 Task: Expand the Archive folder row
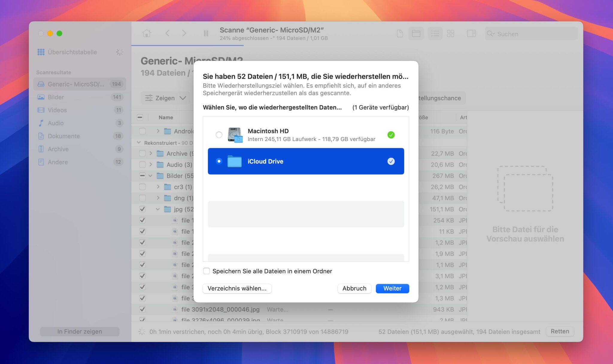(x=151, y=154)
